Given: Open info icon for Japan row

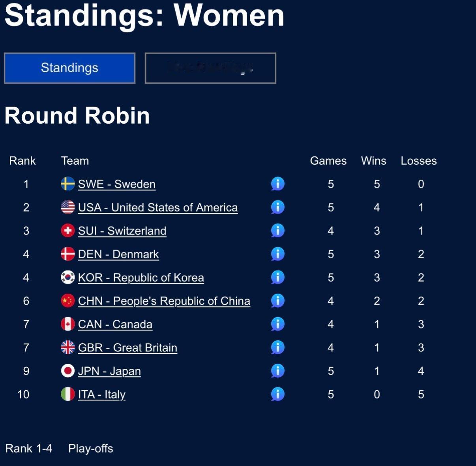Looking at the screenshot, I should [278, 371].
